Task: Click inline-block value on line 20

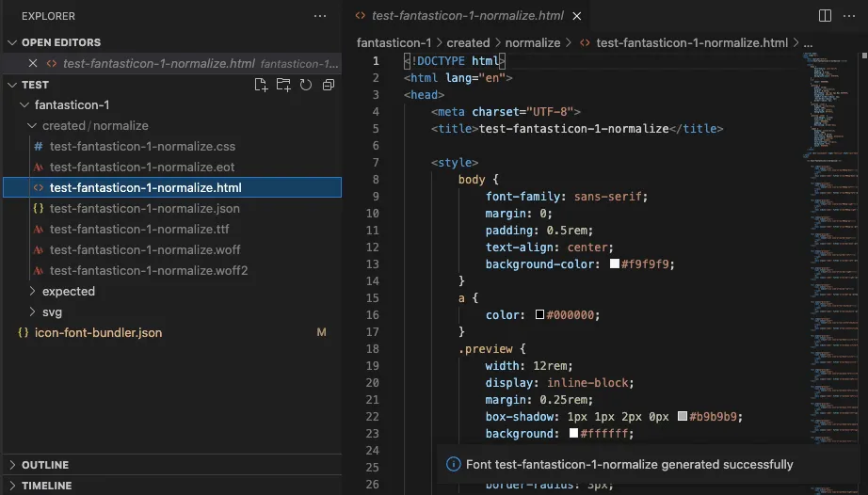Action: 587,383
